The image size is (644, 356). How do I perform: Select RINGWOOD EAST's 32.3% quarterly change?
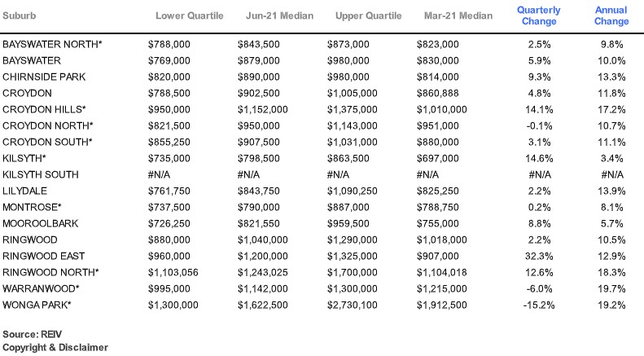click(x=537, y=255)
